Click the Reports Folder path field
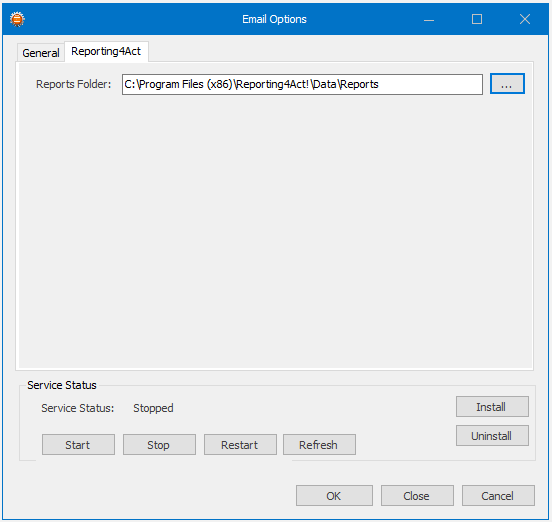Screen dimensions: 552x522 click(302, 84)
